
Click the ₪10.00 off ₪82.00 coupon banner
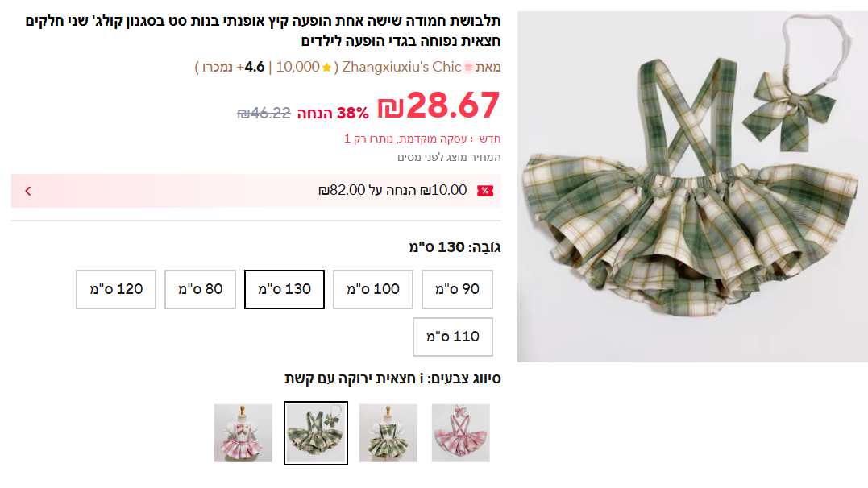click(256, 191)
